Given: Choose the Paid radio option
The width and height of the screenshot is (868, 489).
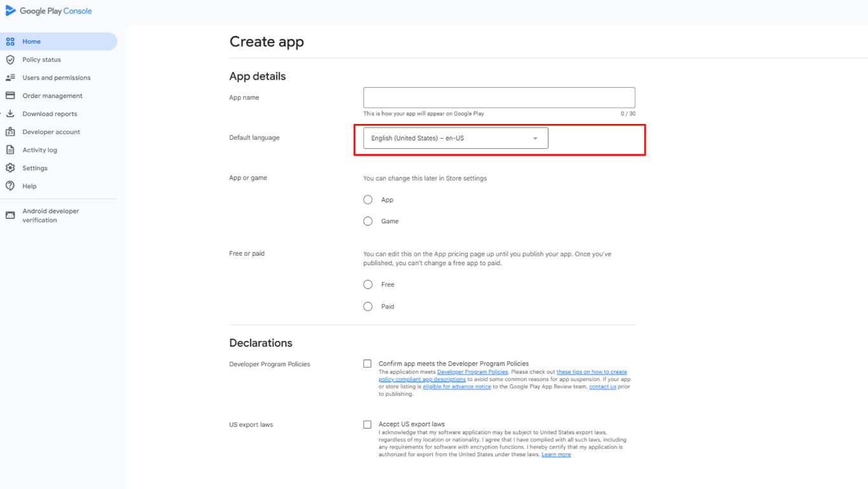Looking at the screenshot, I should tap(368, 306).
